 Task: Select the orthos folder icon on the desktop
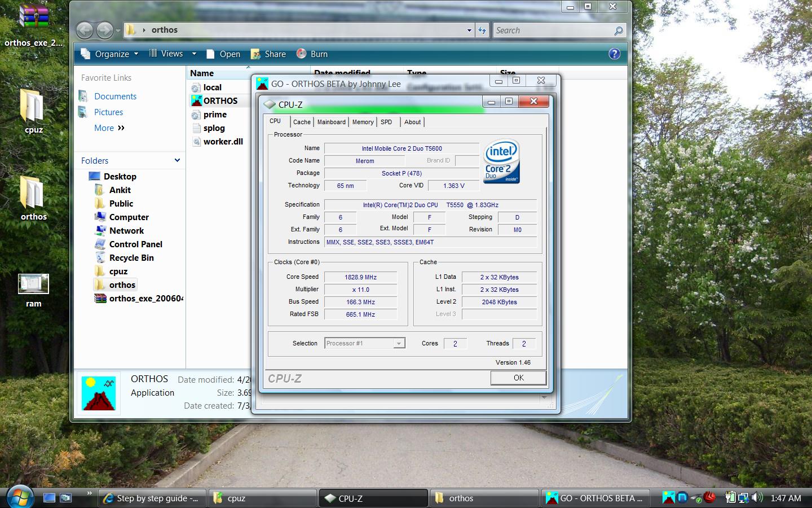(x=33, y=198)
